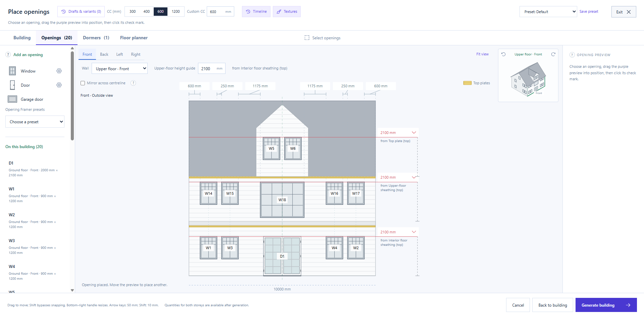The width and height of the screenshot is (644, 316).
Task: Click Back to building button
Action: 553,305
